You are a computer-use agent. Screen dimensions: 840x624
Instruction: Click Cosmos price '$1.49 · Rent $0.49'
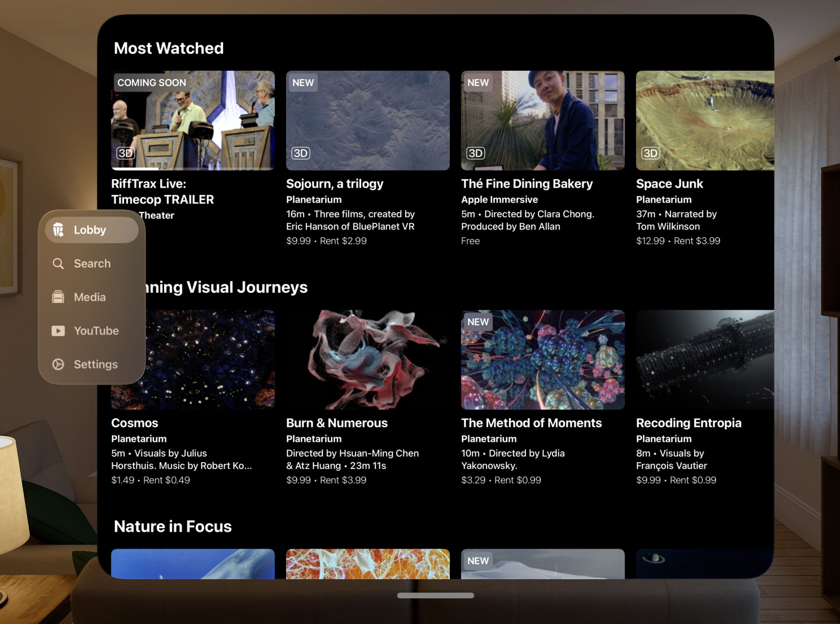pyautogui.click(x=151, y=480)
